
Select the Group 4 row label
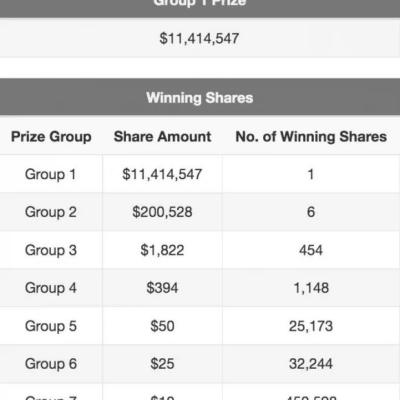pos(51,288)
